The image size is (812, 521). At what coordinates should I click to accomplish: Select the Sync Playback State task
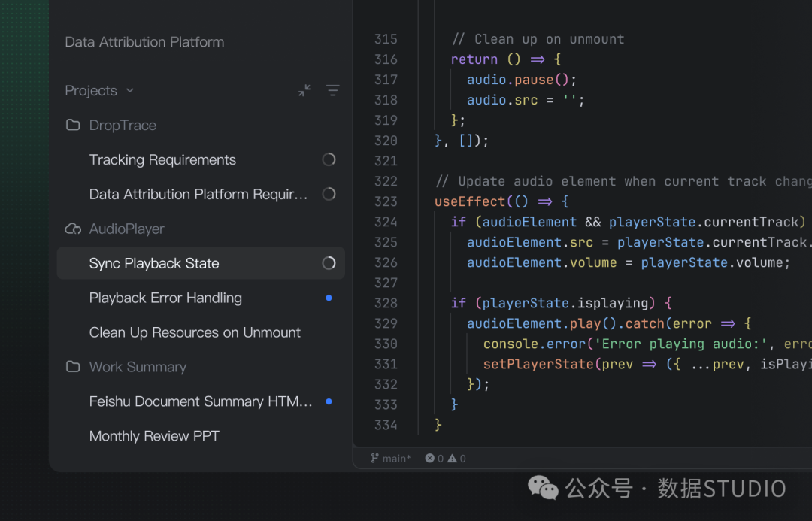[x=201, y=263]
